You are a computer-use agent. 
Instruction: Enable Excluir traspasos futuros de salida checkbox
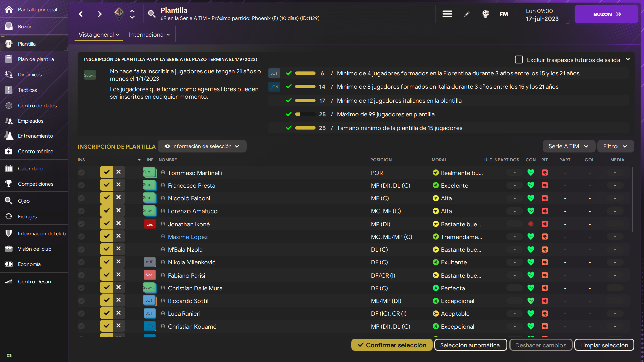(519, 60)
